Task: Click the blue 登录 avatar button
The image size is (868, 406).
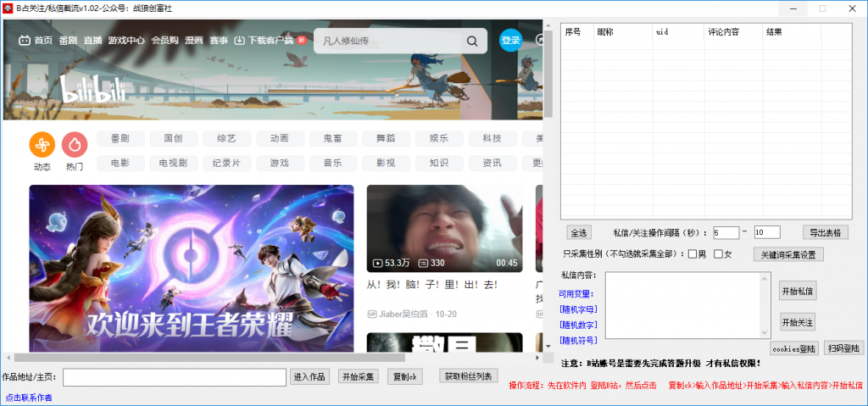Action: [510, 41]
